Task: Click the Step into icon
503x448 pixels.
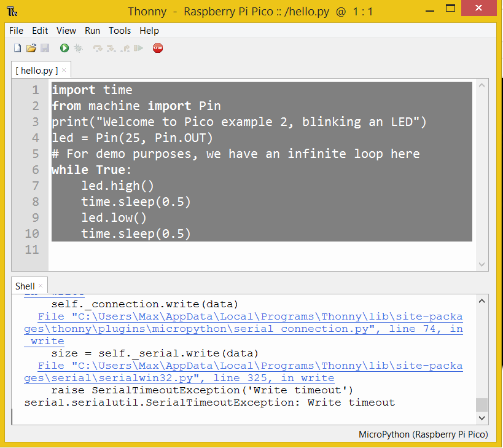Action: pyautogui.click(x=111, y=48)
